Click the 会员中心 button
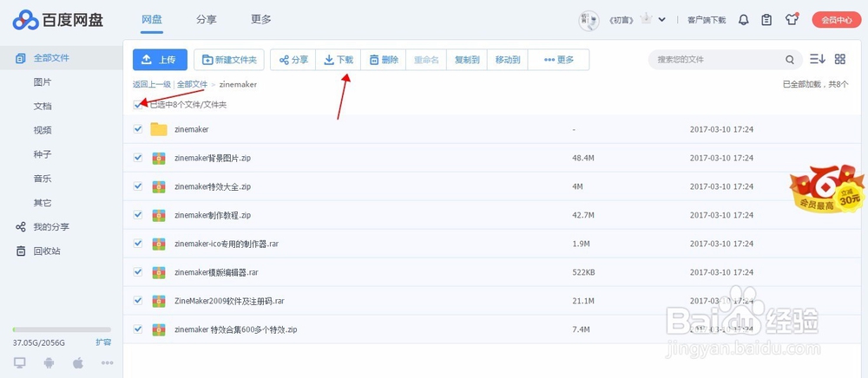The width and height of the screenshot is (868, 378). [837, 20]
